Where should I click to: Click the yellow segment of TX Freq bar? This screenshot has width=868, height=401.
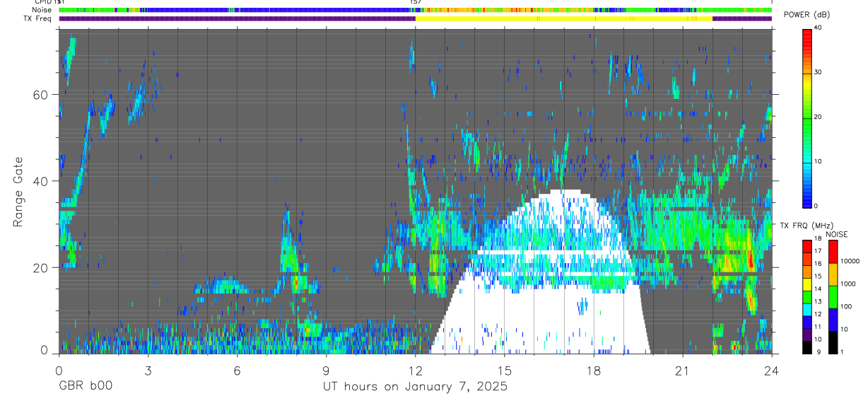[x=563, y=19]
